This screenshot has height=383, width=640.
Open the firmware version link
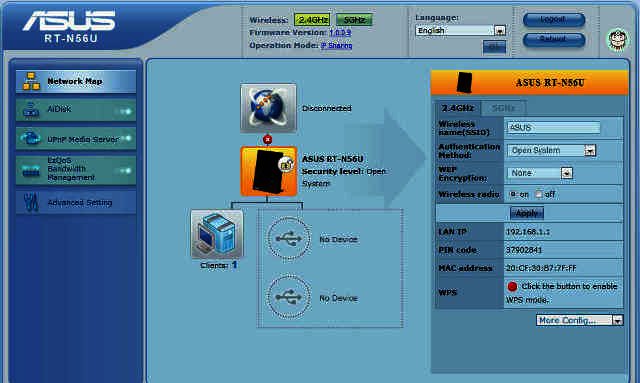tap(340, 33)
